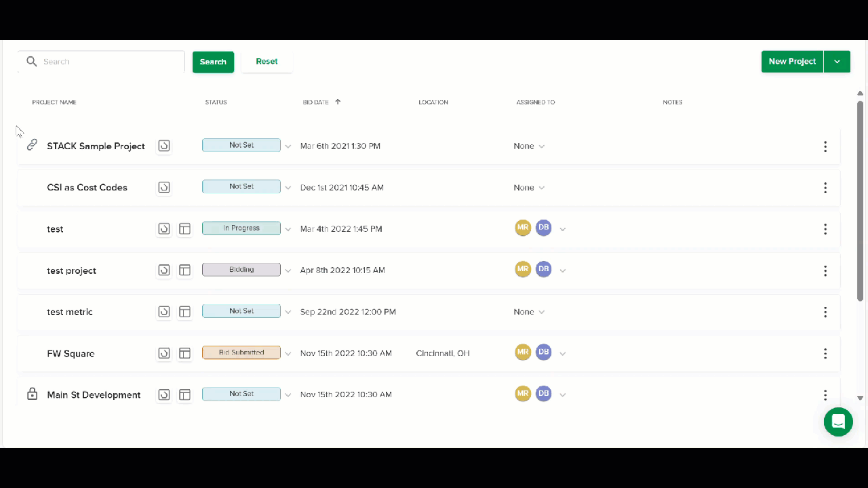868x488 pixels.
Task: Open New Project split dropdown arrow
Action: tap(837, 62)
